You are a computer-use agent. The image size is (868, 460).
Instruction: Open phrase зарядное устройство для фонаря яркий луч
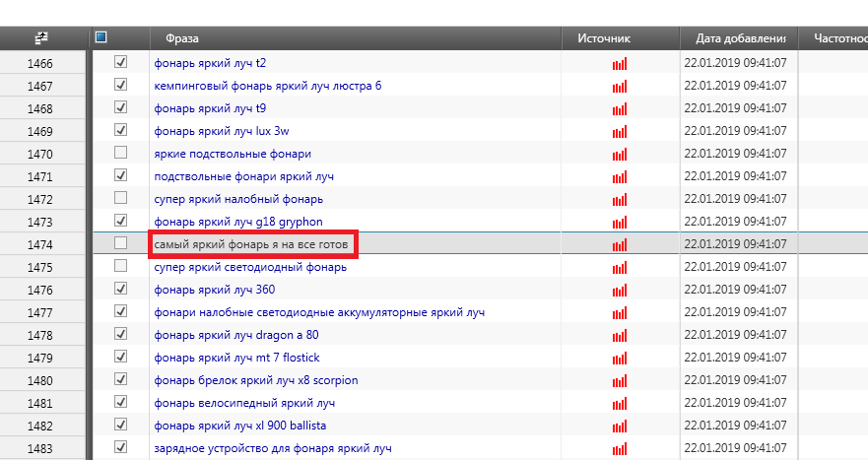[x=273, y=448]
